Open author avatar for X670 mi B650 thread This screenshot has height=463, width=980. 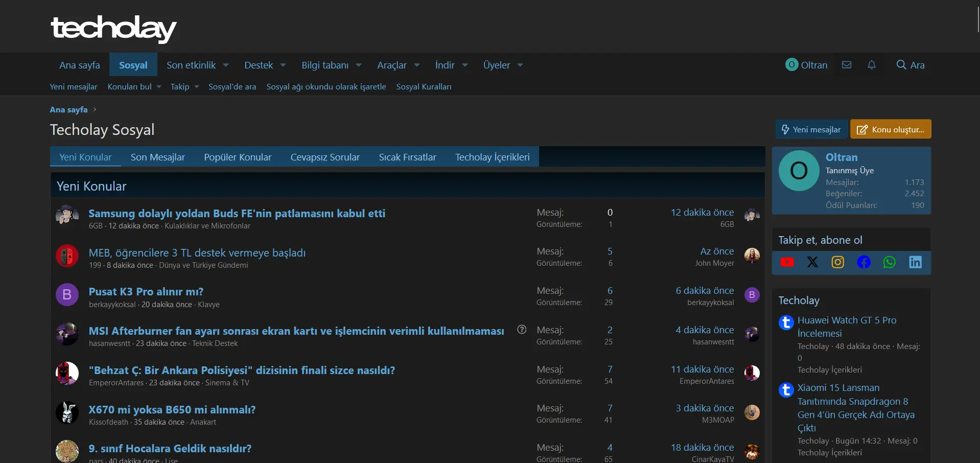(x=67, y=412)
